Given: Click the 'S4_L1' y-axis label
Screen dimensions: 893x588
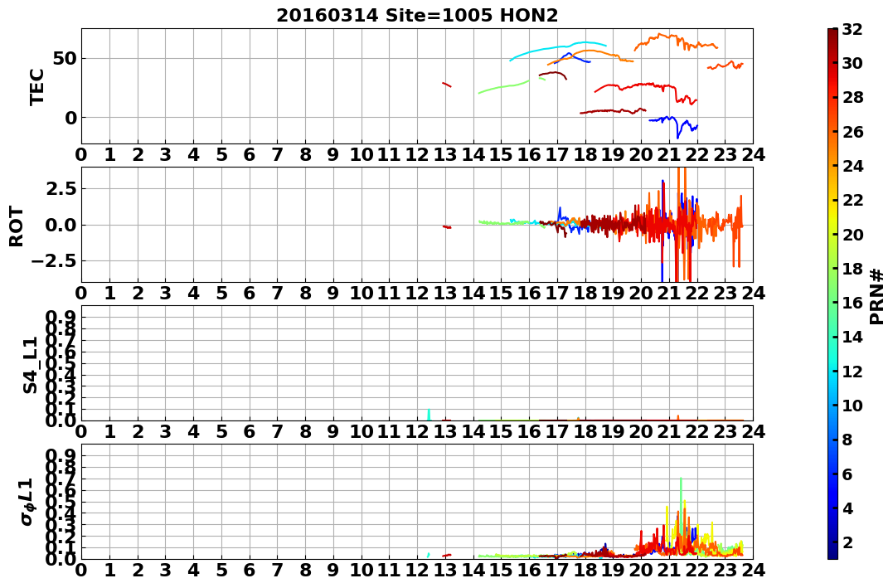Looking at the screenshot, I should [31, 365].
